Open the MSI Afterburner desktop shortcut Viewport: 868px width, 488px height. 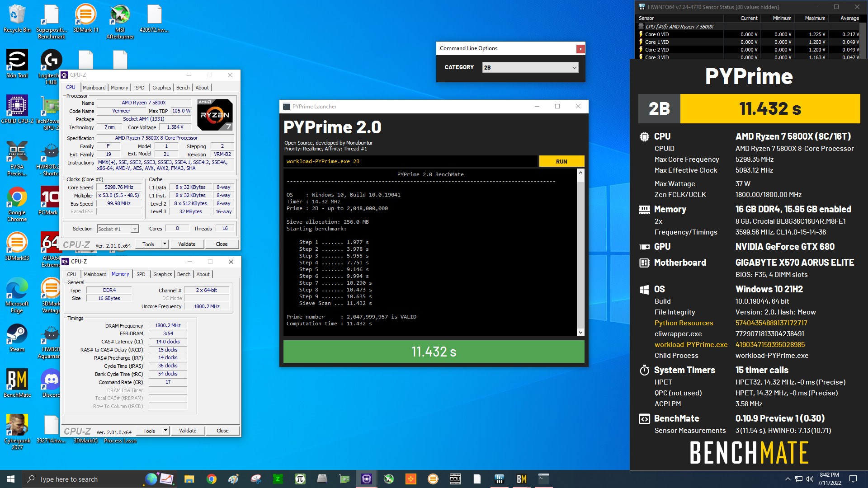click(120, 22)
